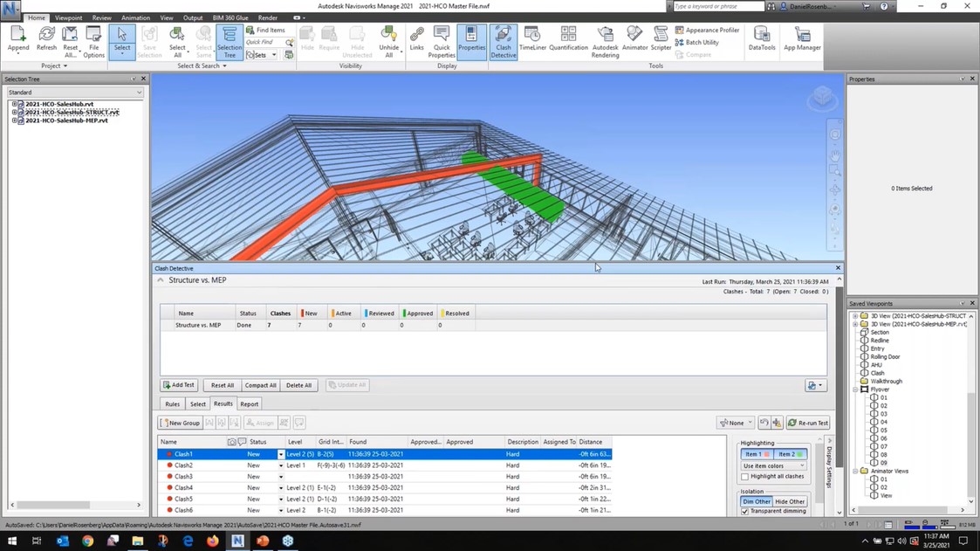The image size is (980, 551).
Task: Open export results dropdown button
Action: tap(816, 385)
